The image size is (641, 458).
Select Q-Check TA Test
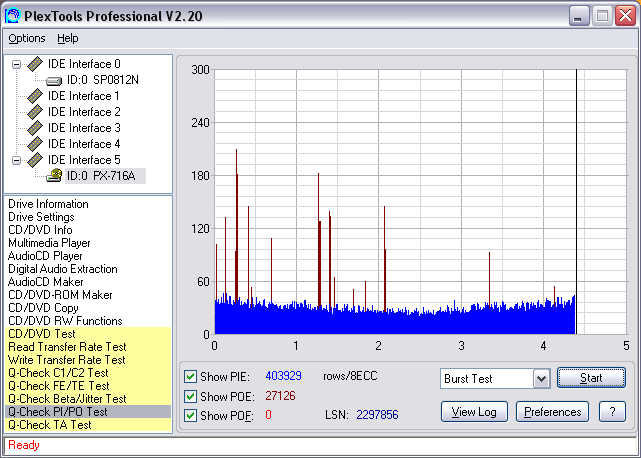(88, 425)
